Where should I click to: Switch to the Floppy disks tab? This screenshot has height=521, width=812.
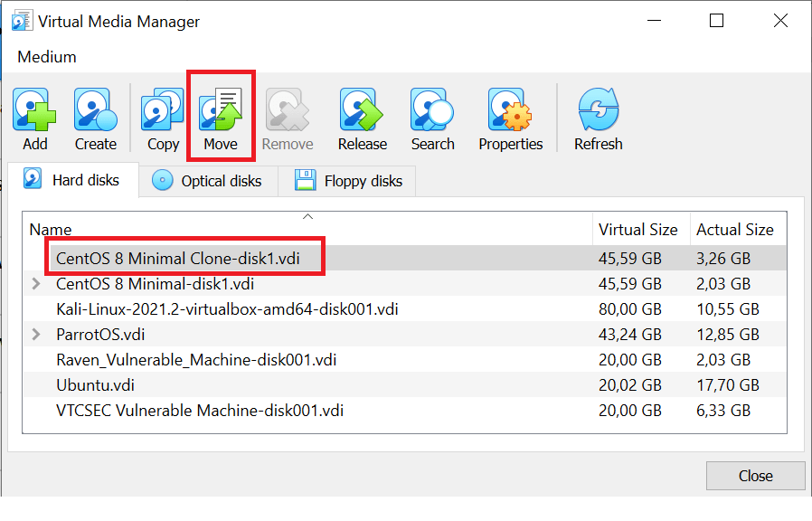(347, 180)
